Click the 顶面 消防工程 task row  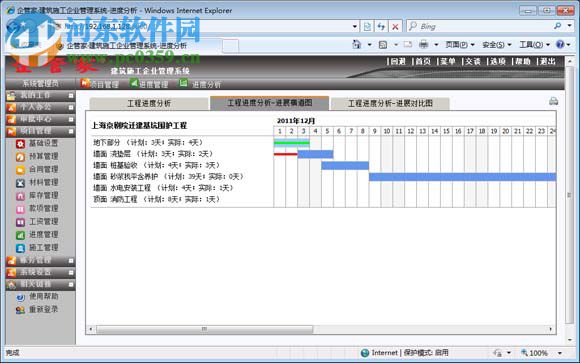coord(156,199)
